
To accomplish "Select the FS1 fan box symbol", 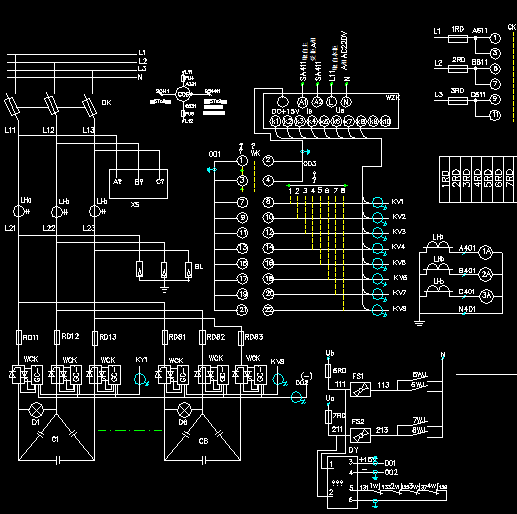I will pyautogui.click(x=360, y=389).
